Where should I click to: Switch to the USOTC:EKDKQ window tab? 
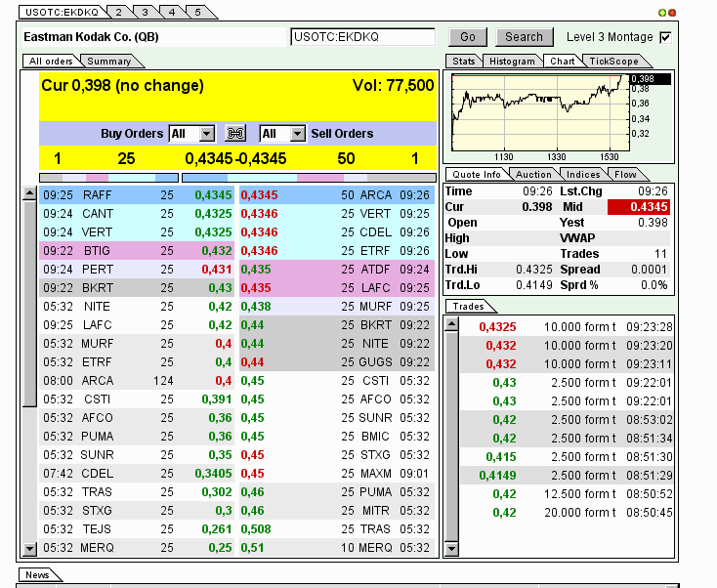click(x=62, y=13)
